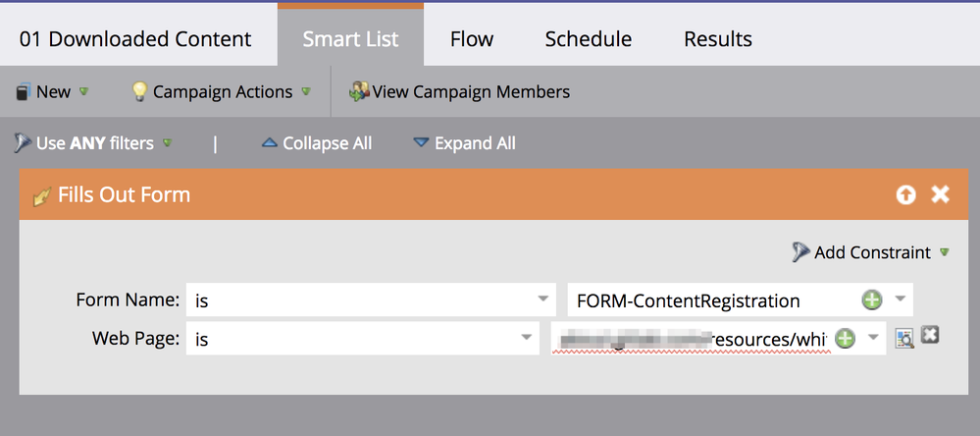Expand All smart list filters

pyautogui.click(x=464, y=143)
